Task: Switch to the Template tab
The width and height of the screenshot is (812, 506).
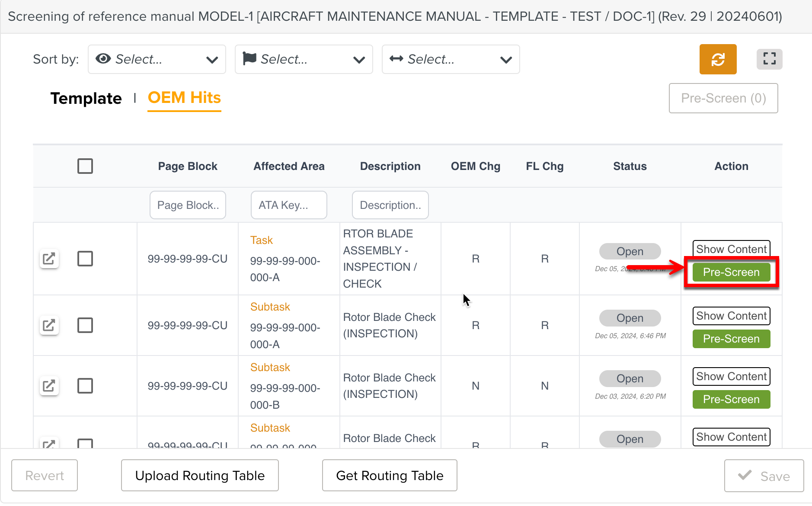Action: tap(86, 99)
